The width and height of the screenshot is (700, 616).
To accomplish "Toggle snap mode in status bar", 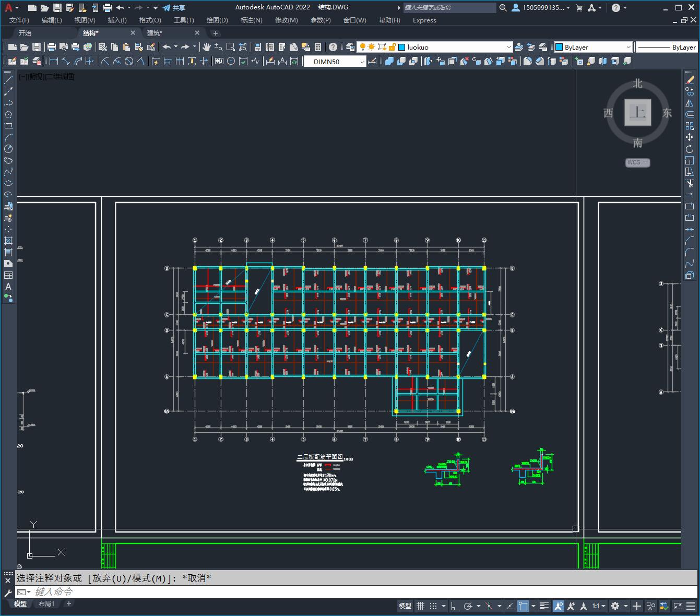I will click(x=433, y=606).
